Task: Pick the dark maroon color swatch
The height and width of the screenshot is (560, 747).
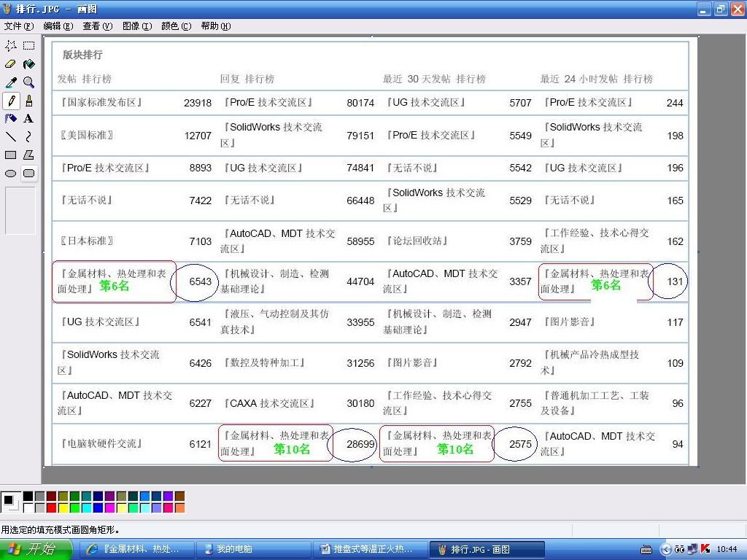Action: pos(52,497)
